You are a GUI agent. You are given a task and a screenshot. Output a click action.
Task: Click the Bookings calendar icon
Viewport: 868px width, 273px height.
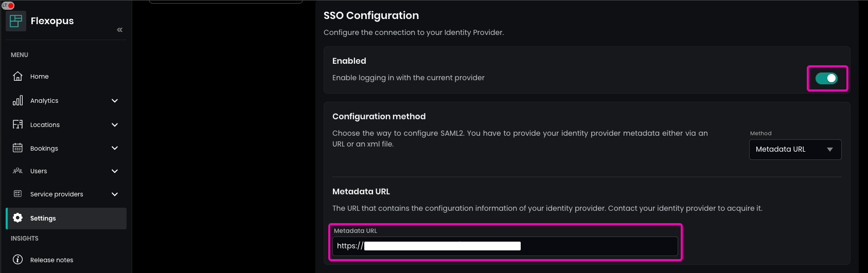(x=17, y=148)
